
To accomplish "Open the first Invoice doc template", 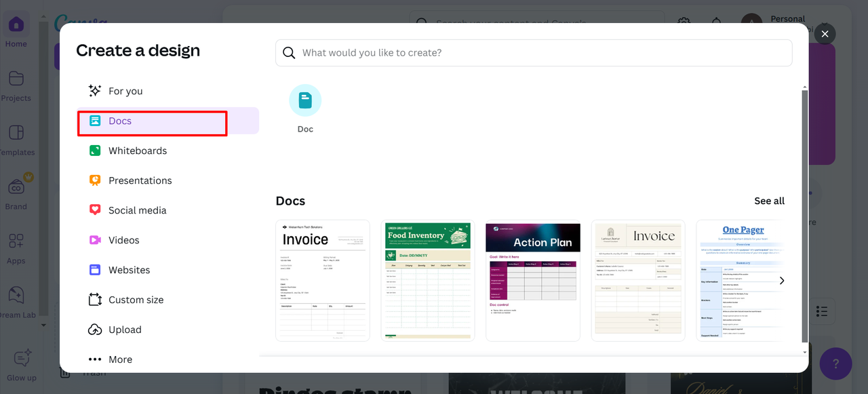I will [323, 280].
